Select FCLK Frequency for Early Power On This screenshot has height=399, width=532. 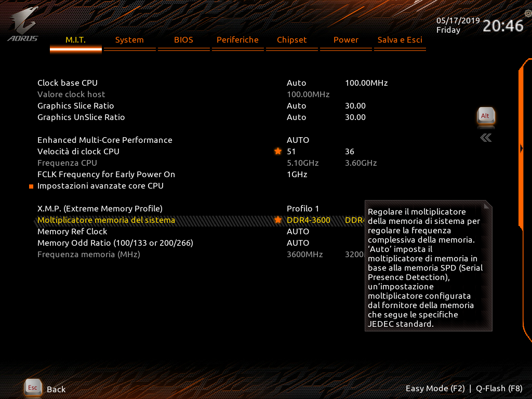106,175
